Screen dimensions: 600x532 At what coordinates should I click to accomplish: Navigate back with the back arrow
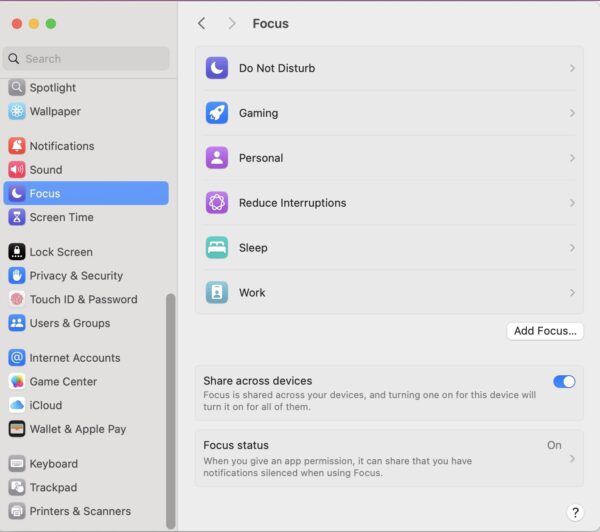click(202, 23)
